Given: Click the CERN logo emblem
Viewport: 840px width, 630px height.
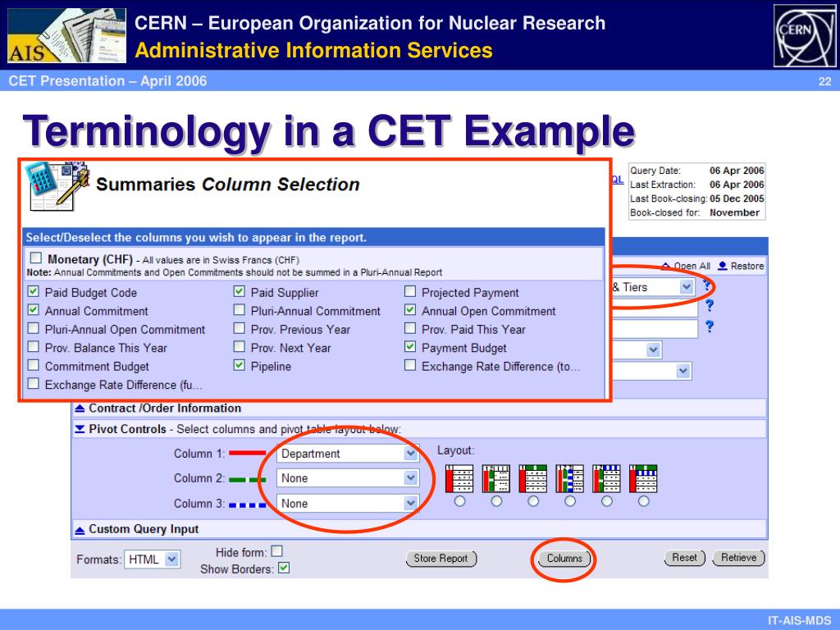Looking at the screenshot, I should tap(805, 35).
